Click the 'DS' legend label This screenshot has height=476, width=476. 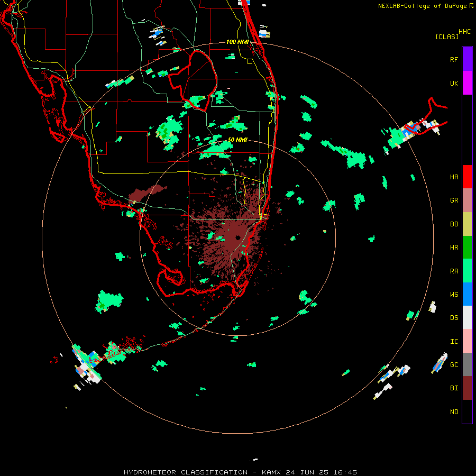click(454, 318)
